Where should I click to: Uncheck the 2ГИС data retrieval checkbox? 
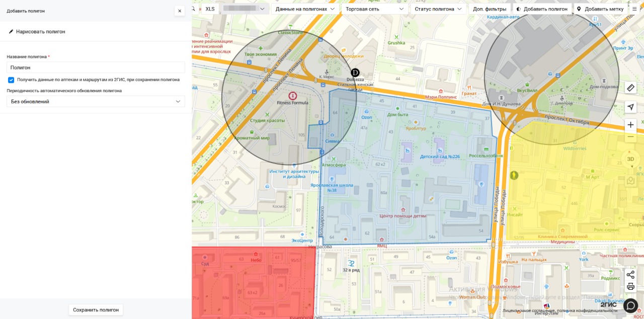(11, 79)
